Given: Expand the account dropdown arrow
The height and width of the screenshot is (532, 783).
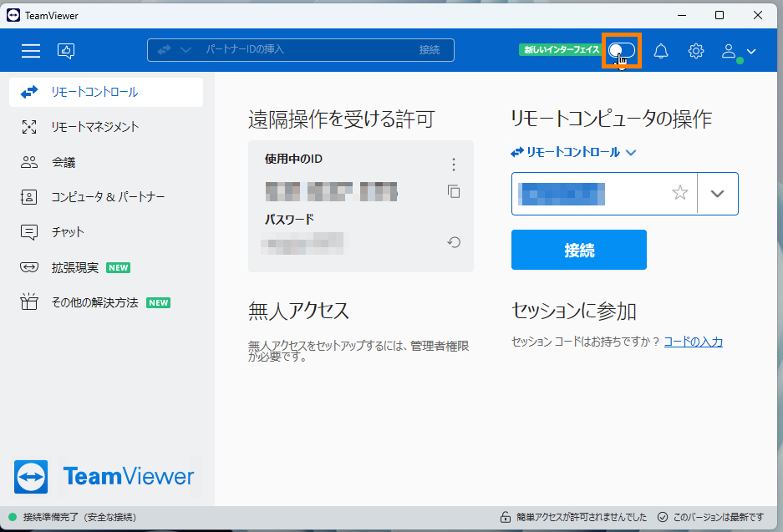Looking at the screenshot, I should [751, 52].
